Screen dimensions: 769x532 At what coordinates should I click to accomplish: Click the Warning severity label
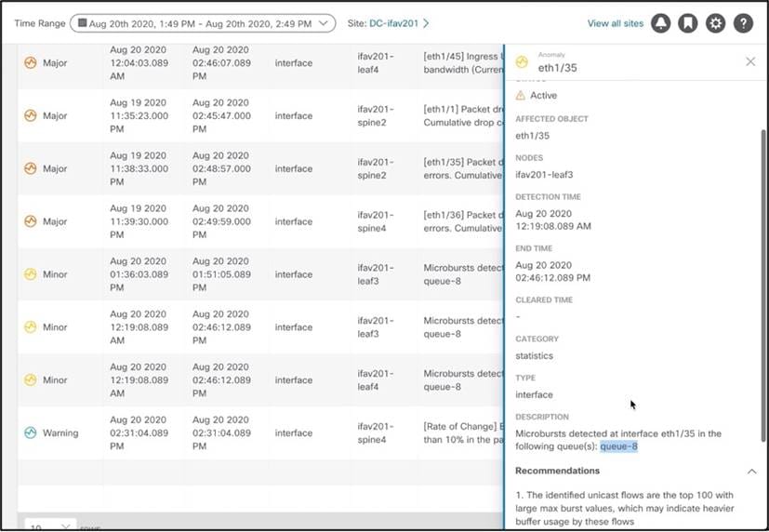coord(60,433)
